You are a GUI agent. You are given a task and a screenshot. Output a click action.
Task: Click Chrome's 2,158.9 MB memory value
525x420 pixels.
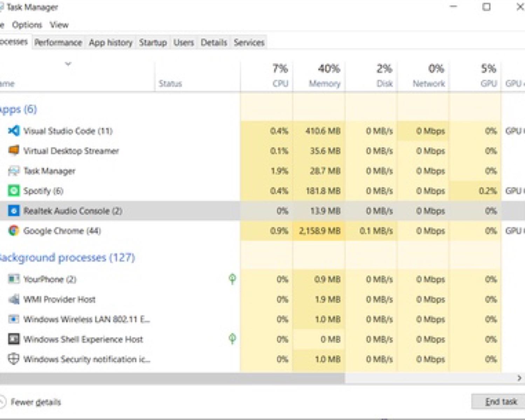(x=320, y=231)
